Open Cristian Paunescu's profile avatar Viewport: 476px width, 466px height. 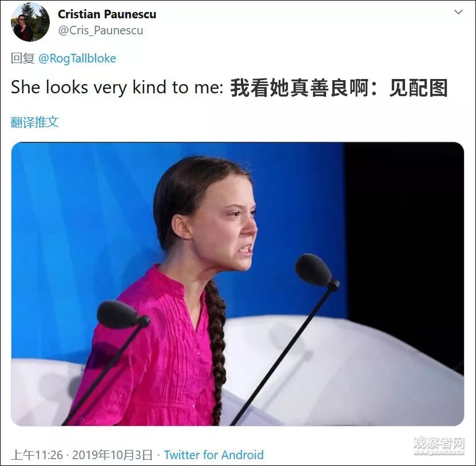[30, 22]
